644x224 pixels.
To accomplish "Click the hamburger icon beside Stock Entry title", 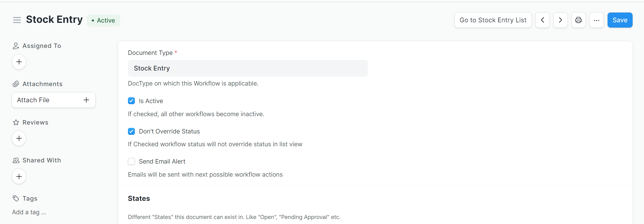I will coord(17,20).
